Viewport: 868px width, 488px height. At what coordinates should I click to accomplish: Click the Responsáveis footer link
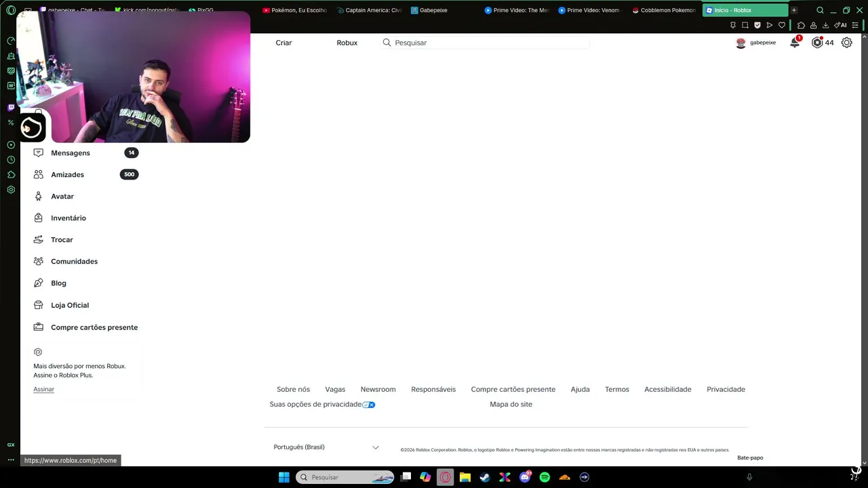[433, 390]
